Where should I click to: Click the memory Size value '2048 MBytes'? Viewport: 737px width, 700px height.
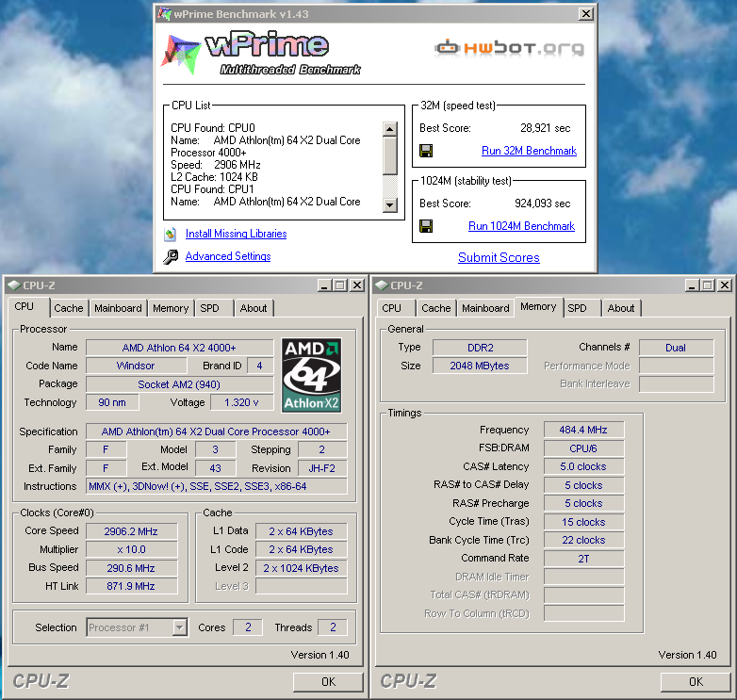pyautogui.click(x=480, y=366)
